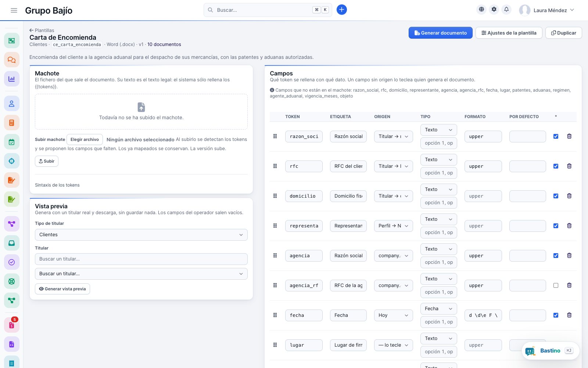The image size is (588, 368).
Task: Uncheck required for the agencia row
Action: [556, 255]
